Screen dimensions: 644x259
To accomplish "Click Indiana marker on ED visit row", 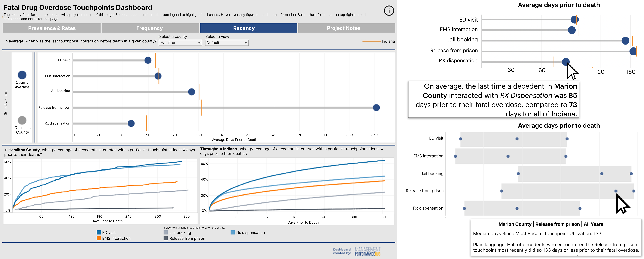I will pyautogui.click(x=155, y=60).
